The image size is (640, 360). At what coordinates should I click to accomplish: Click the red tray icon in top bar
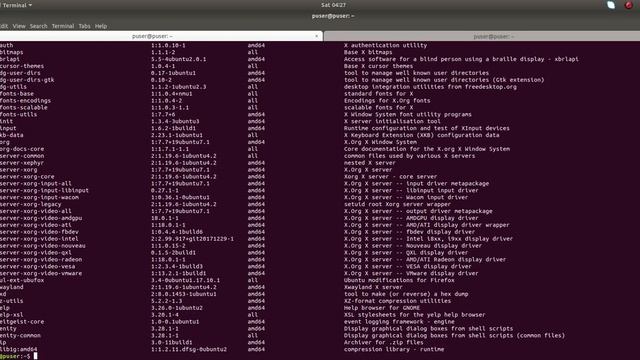coord(629,5)
